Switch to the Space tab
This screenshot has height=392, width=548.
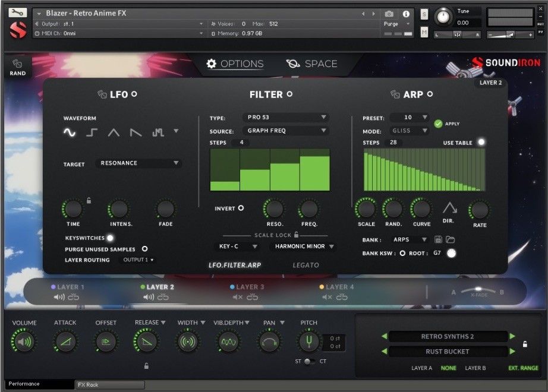[312, 64]
